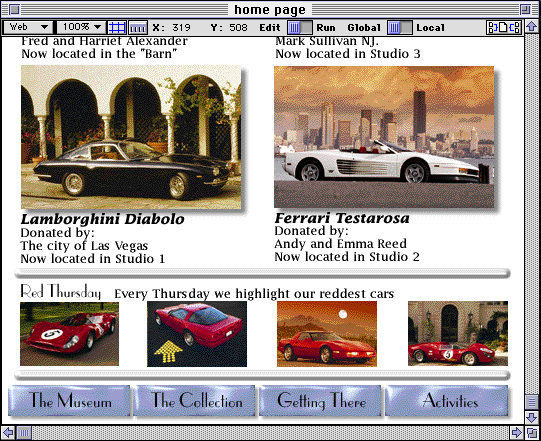Click The Museum navigation button
Viewport: 541px width, 441px height.
click(69, 400)
